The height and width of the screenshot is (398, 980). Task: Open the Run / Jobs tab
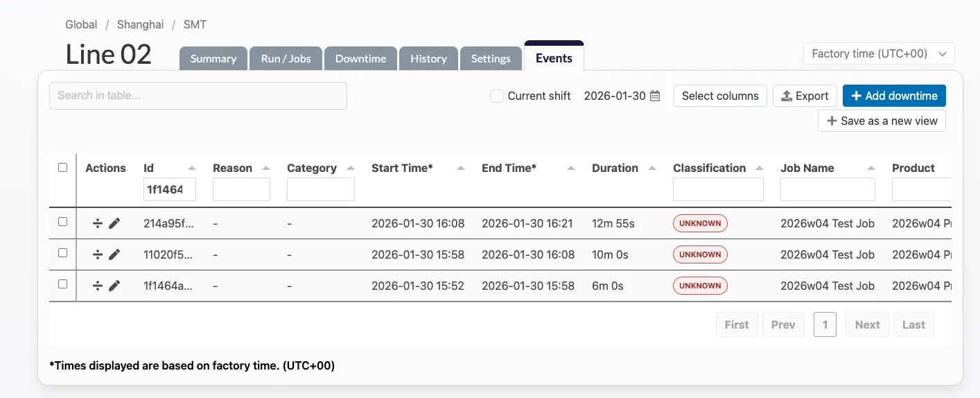[286, 59]
